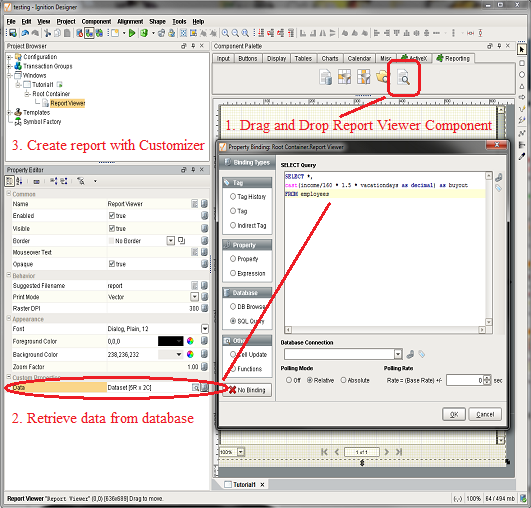This screenshot has height=508, width=531.
Task: Toggle the Enabled true checkbox
Action: [111, 215]
